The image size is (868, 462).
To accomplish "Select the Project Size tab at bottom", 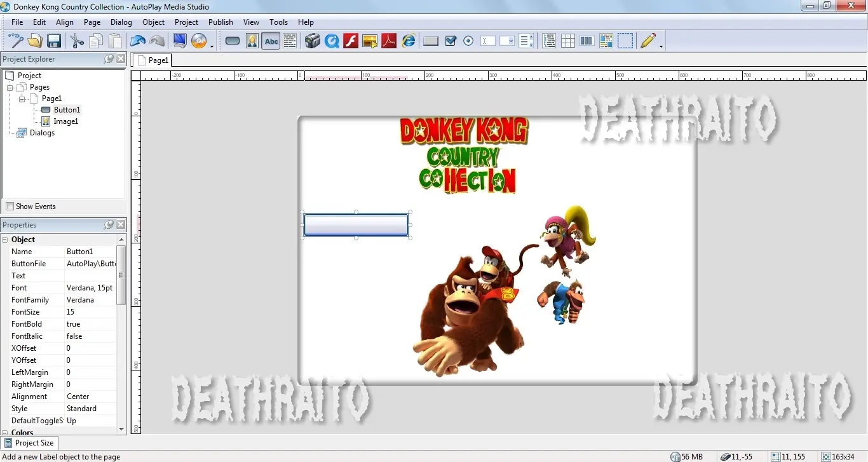I will pos(29,443).
